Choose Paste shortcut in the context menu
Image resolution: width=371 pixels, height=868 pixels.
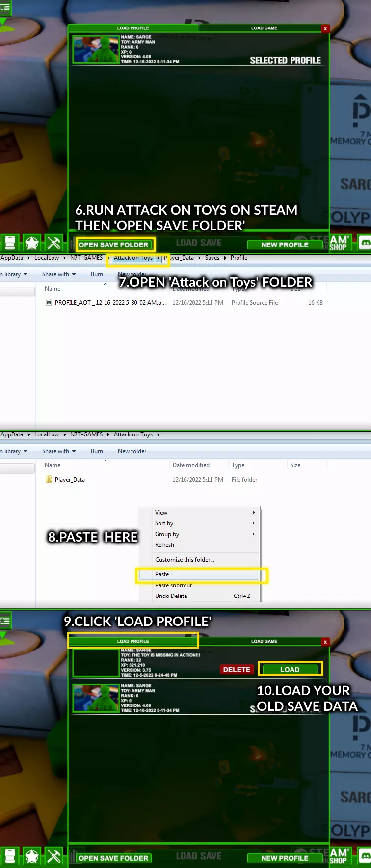point(199,585)
